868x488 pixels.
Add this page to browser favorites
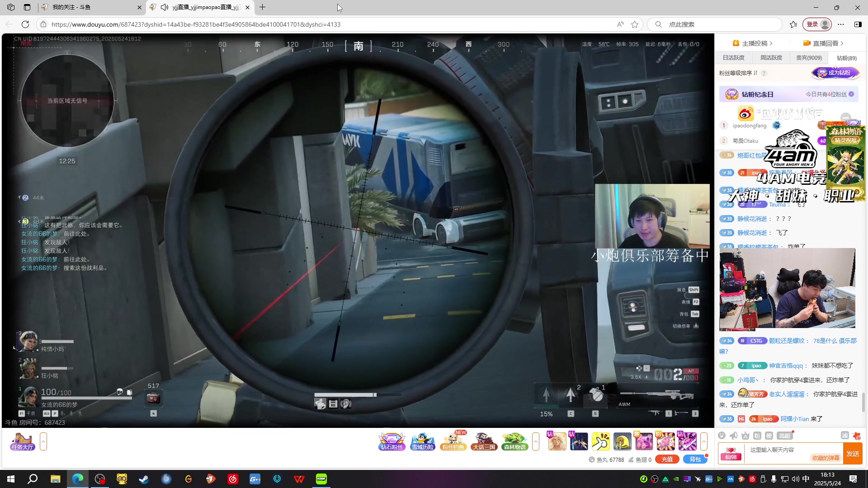pos(635,24)
